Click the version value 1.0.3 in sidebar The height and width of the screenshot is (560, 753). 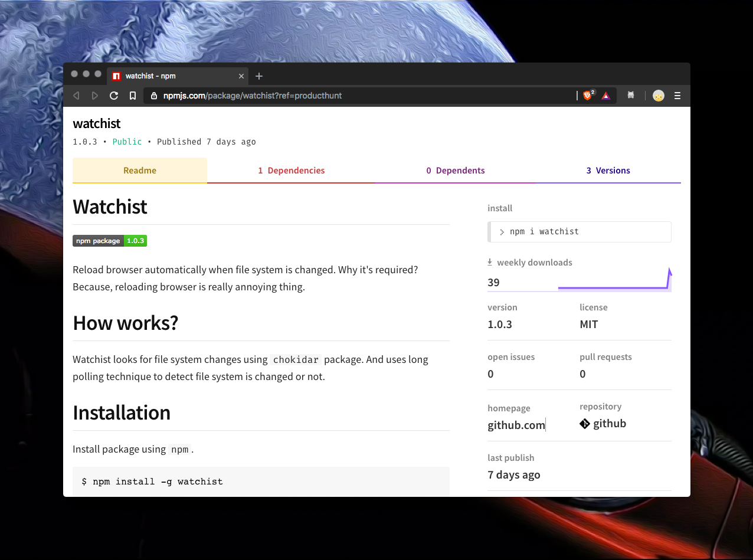pyautogui.click(x=500, y=325)
